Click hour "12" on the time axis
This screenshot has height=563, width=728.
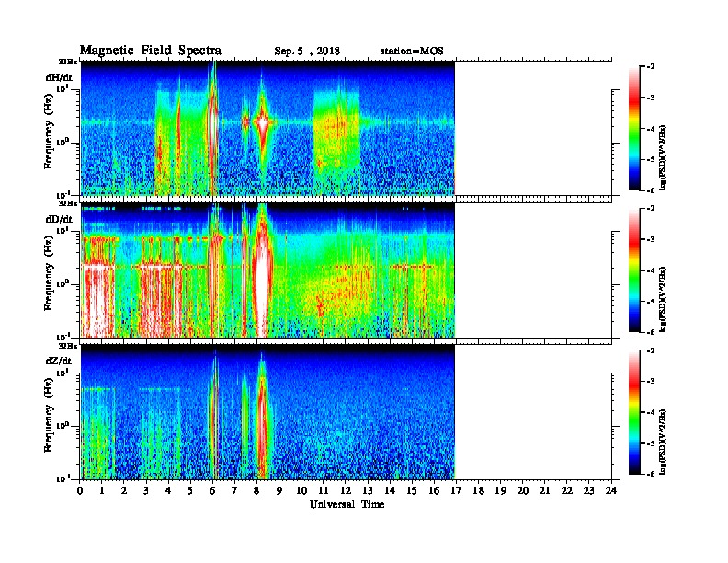tap(346, 491)
